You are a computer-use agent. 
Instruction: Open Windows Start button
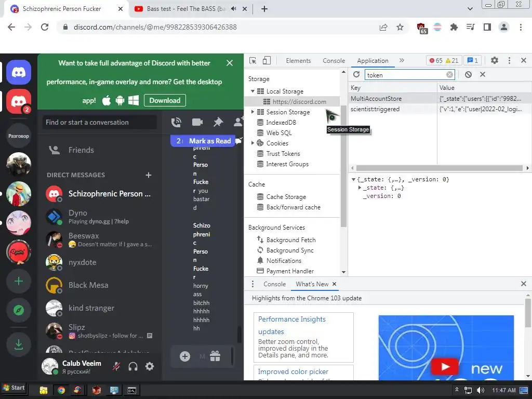tap(14, 388)
